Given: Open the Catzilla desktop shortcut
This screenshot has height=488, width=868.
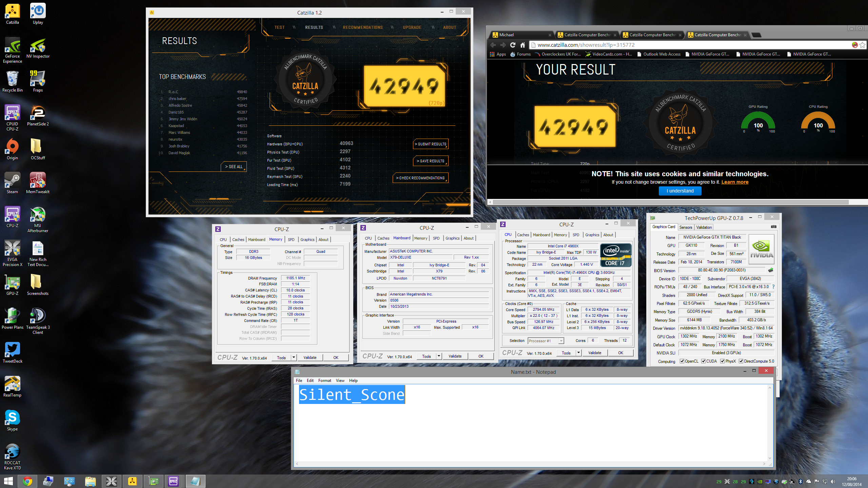Looking at the screenshot, I should 13,14.
